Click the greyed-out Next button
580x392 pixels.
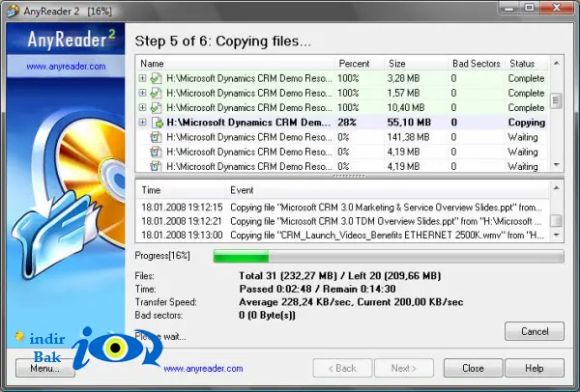coord(404,368)
